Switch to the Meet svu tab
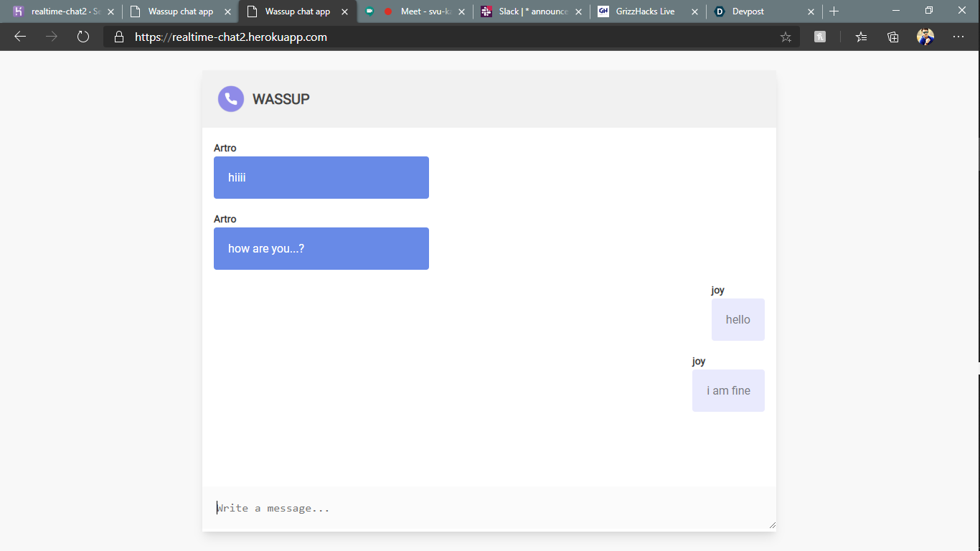 (415, 11)
